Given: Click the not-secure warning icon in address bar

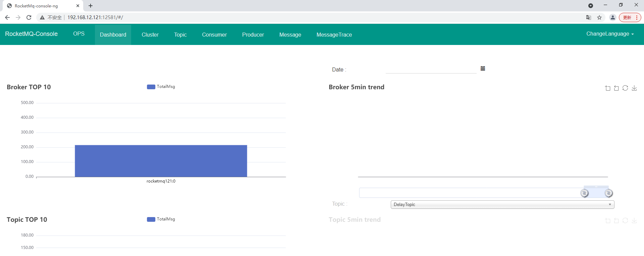Looking at the screenshot, I should (x=42, y=17).
